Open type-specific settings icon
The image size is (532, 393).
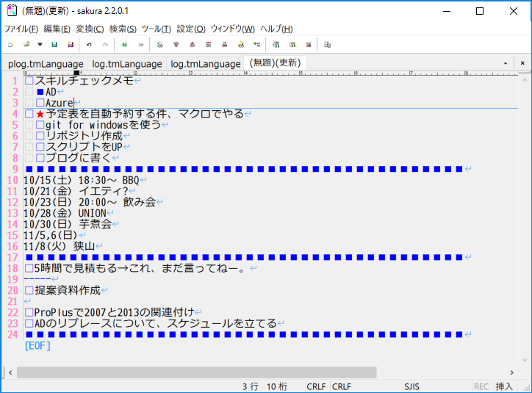point(292,44)
